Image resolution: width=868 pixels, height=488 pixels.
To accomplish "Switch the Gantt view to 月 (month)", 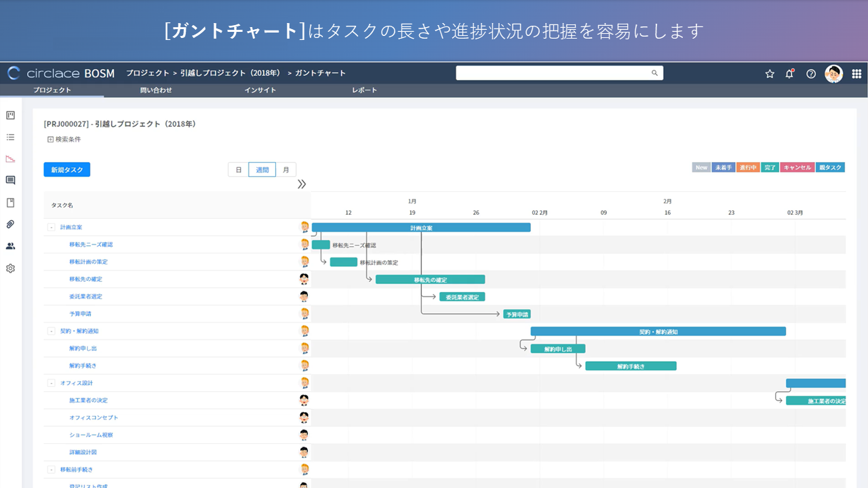I will click(286, 170).
